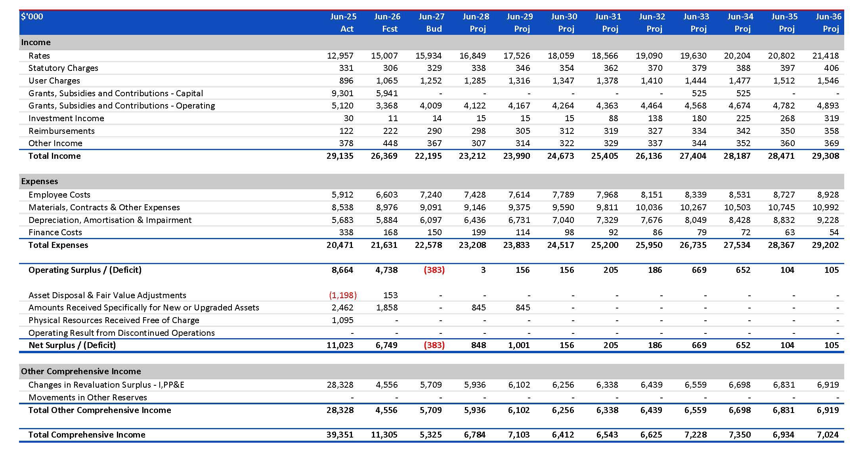Screen dimensions: 868x453
Task: Click the Jun-27 Bud column header
Action: click(431, 23)
